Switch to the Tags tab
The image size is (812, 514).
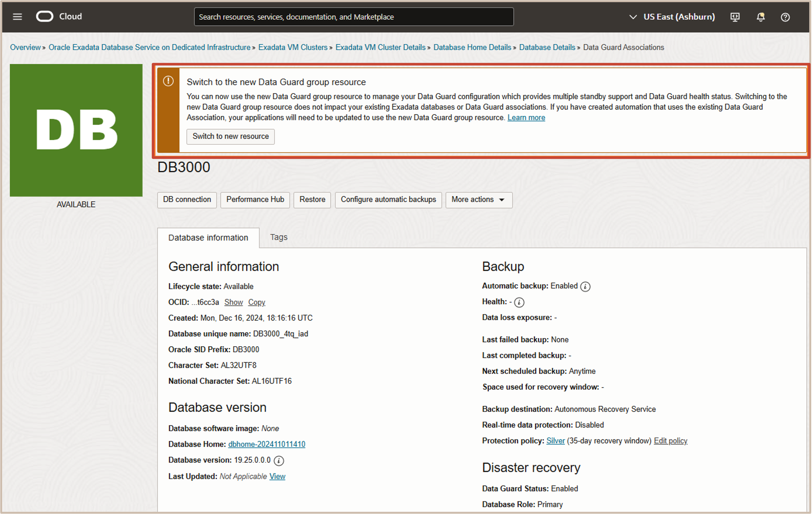point(279,237)
